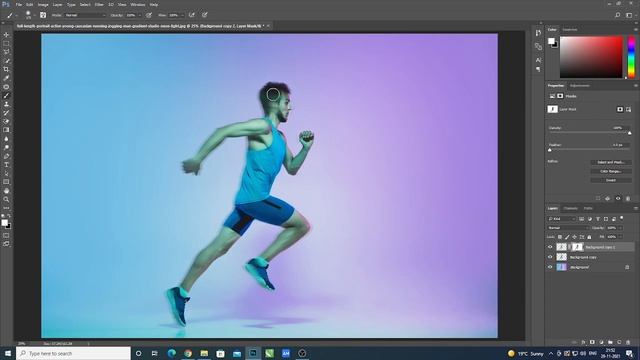Screen dimensions: 640x360
Task: Open the Filter menu
Action: click(x=99, y=4)
